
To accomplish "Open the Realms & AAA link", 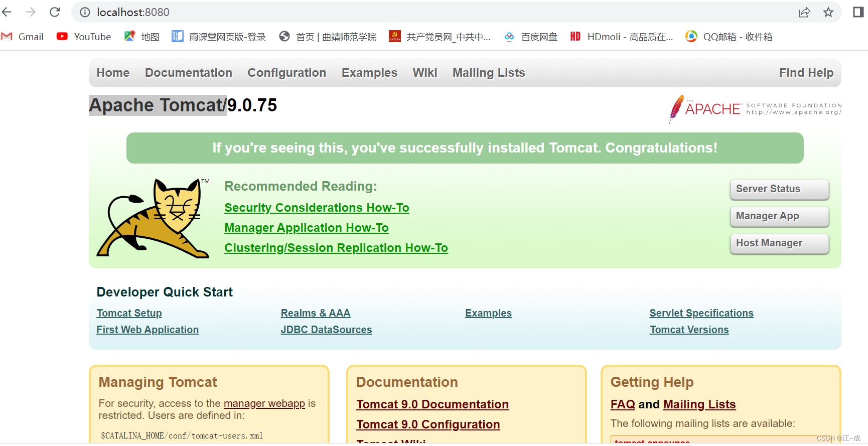I will point(316,313).
